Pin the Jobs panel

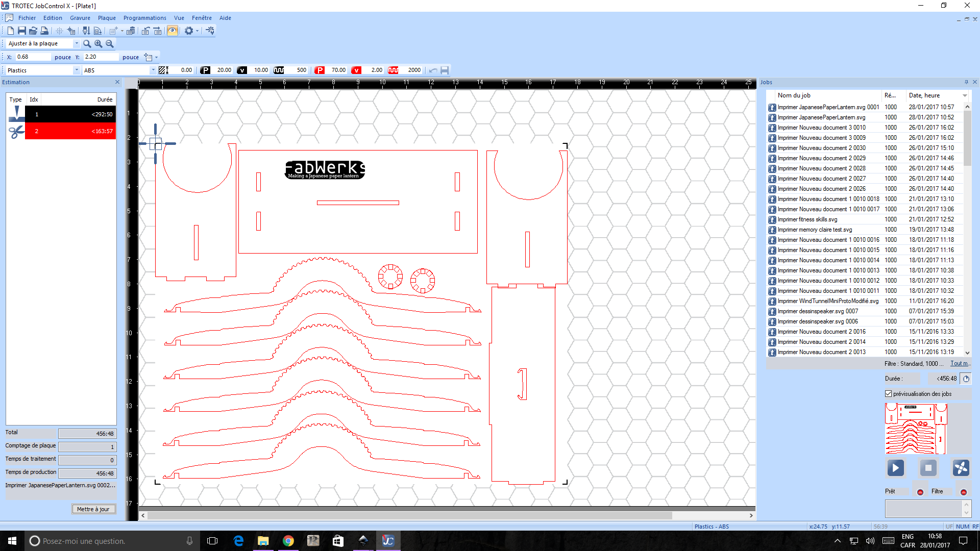click(x=966, y=82)
